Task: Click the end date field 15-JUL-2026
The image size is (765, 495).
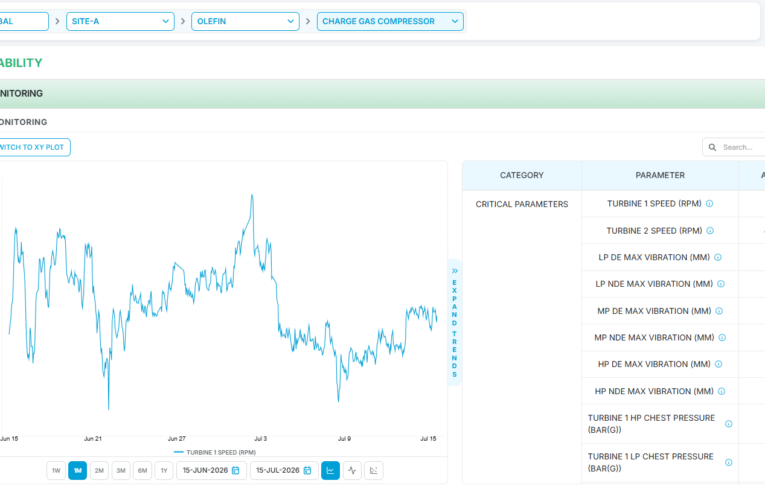Action: tap(284, 471)
